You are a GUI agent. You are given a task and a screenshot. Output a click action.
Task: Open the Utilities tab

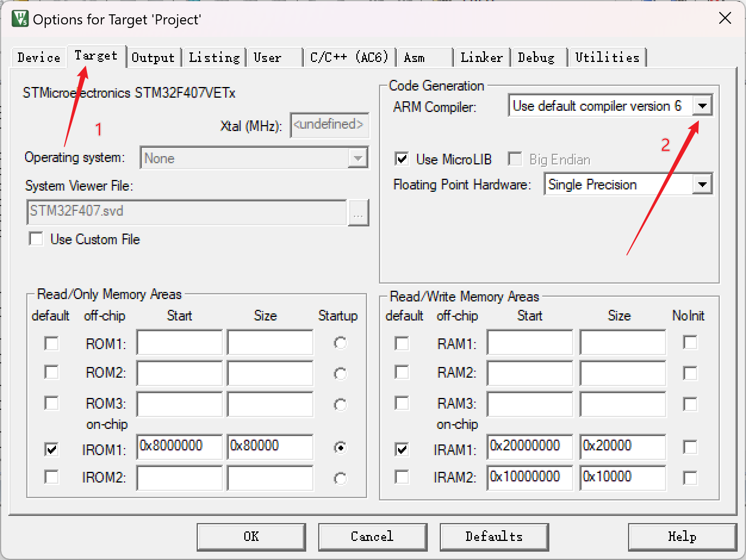click(x=607, y=57)
